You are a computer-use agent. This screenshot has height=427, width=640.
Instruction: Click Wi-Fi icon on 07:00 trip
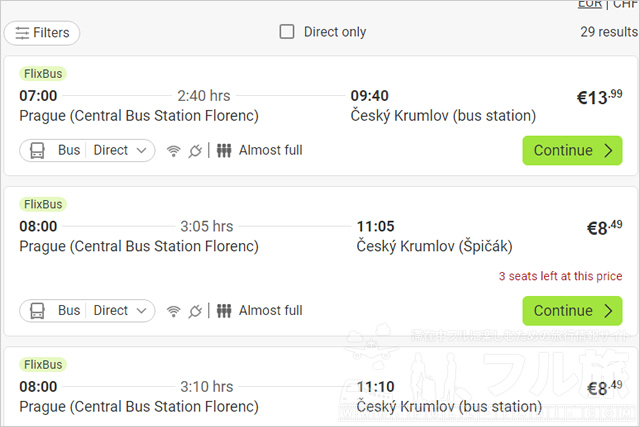click(x=173, y=151)
